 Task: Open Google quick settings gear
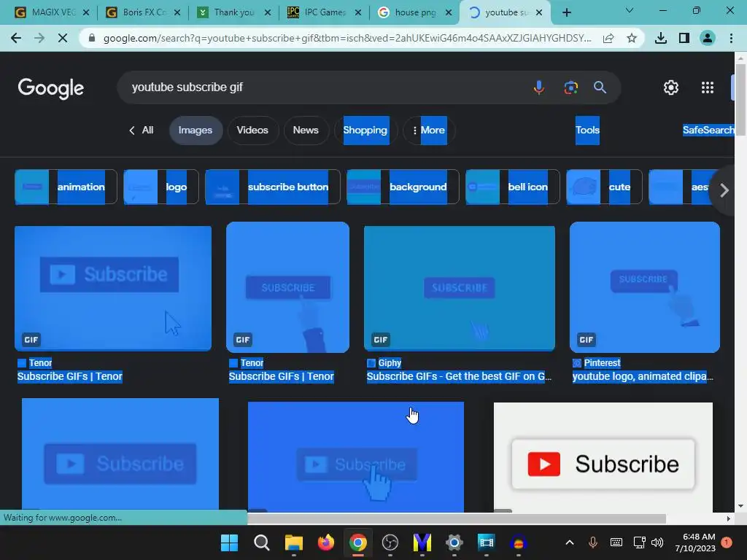[x=671, y=87]
